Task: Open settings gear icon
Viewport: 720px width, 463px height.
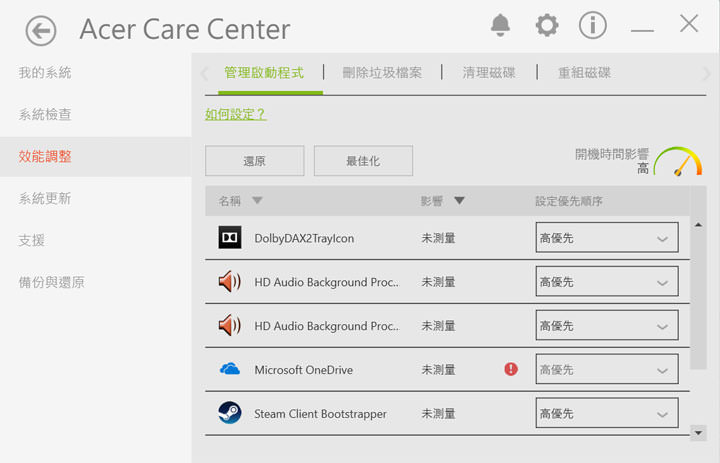Action: pos(547,25)
